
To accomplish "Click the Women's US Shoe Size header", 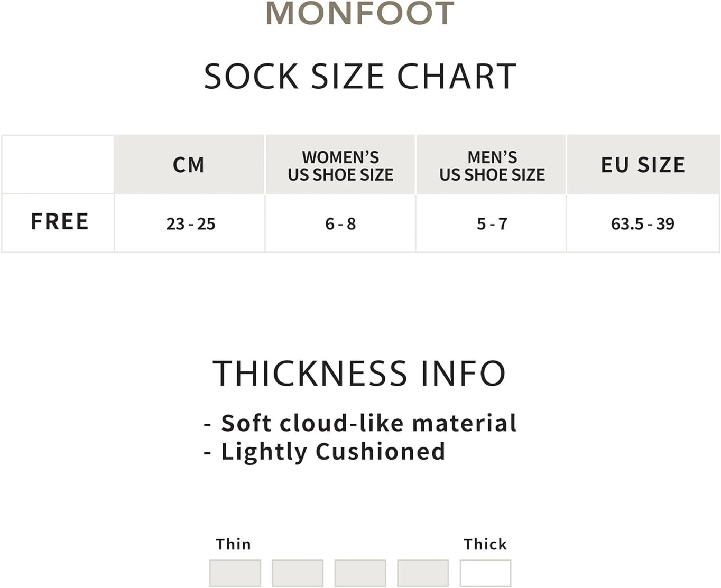I will [x=340, y=166].
